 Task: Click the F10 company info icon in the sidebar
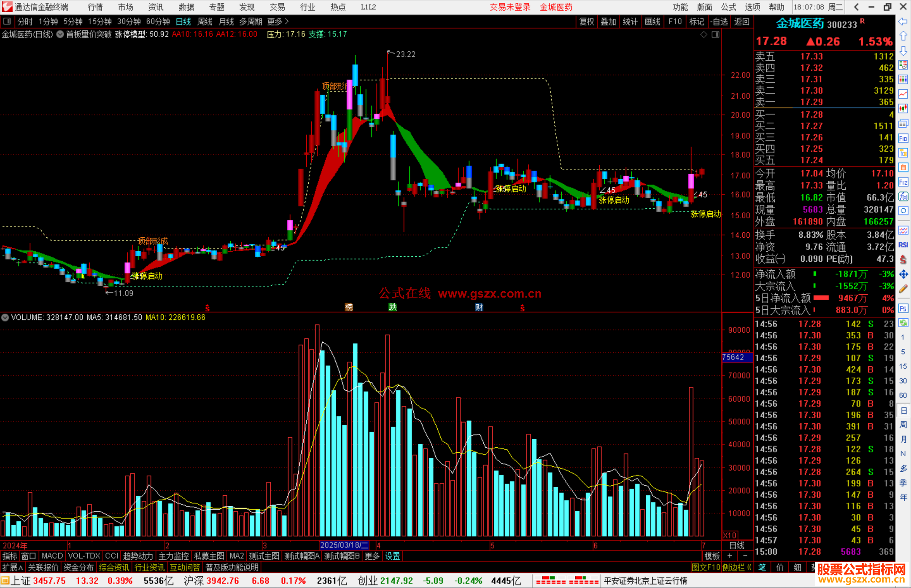903,138
